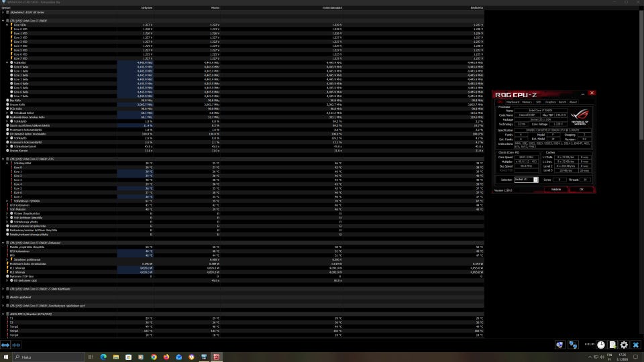Click the OK button in CPU-Z

(x=581, y=190)
